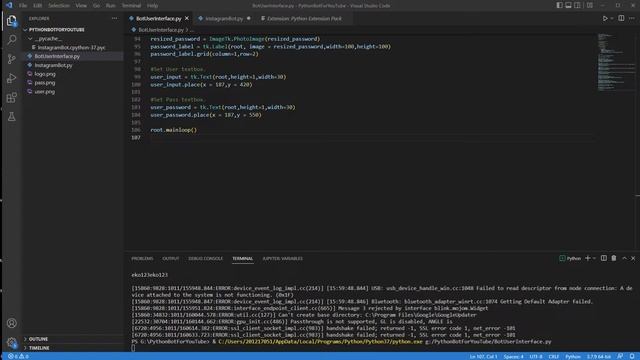Click the notifications bell in the status bar
Screen dimensions: 640x360
tap(632, 356)
